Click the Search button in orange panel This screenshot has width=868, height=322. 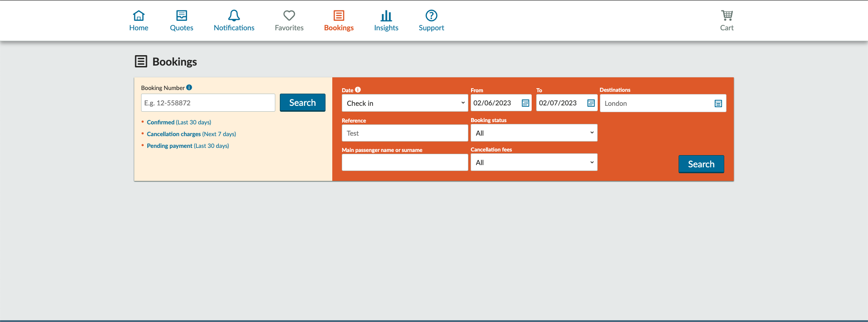coord(701,164)
